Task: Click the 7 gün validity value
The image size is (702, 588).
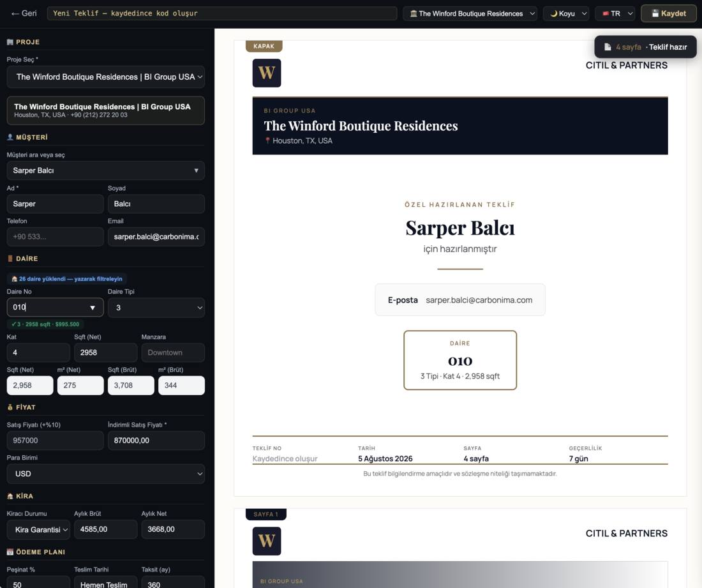Action: click(x=578, y=458)
